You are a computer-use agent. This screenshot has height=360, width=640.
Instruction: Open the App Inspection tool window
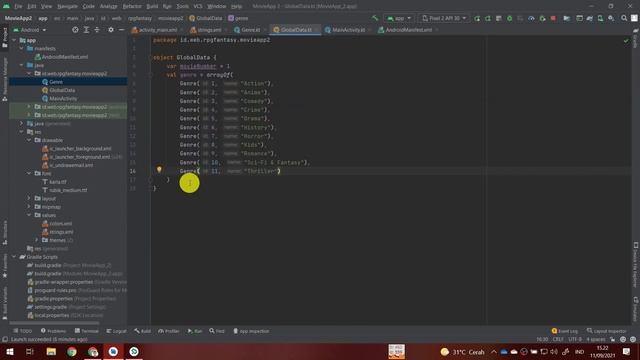pos(251,331)
